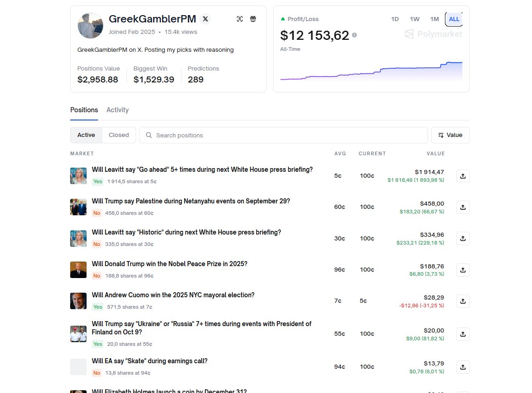Screen dimensions: 532x393
Task: Share the EA "Skate" earnings position
Action: coord(463,367)
